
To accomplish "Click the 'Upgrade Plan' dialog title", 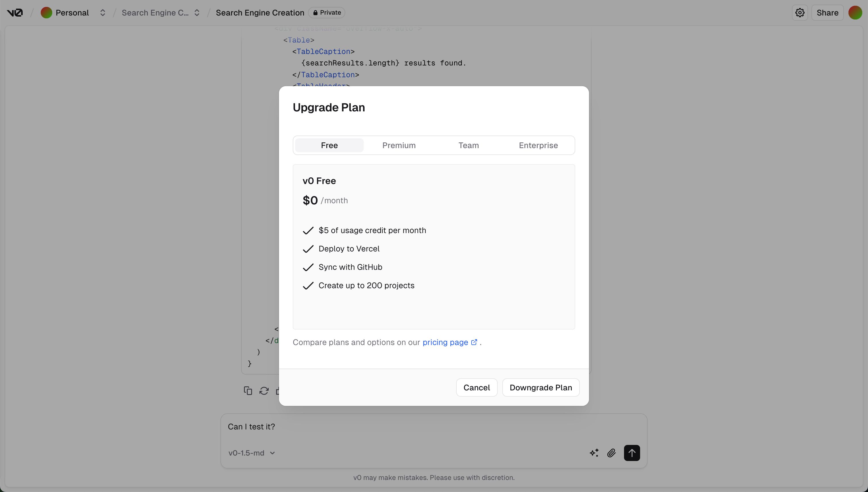I will point(328,107).
